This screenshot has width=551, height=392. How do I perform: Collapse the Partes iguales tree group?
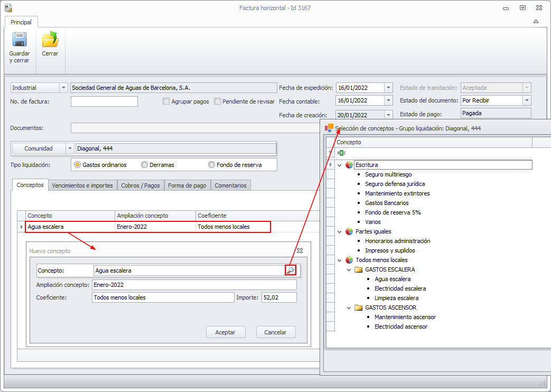(340, 231)
